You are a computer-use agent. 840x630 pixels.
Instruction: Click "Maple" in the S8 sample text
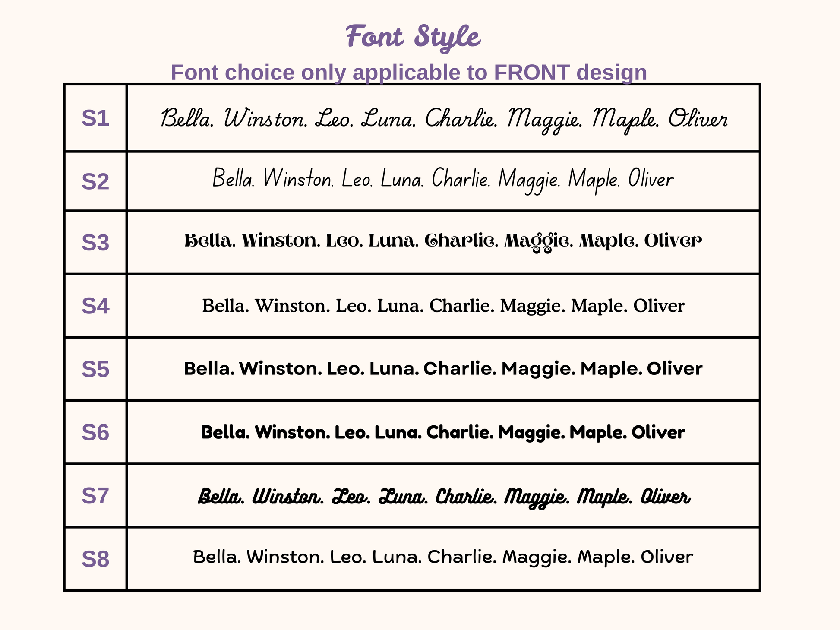coord(606,557)
